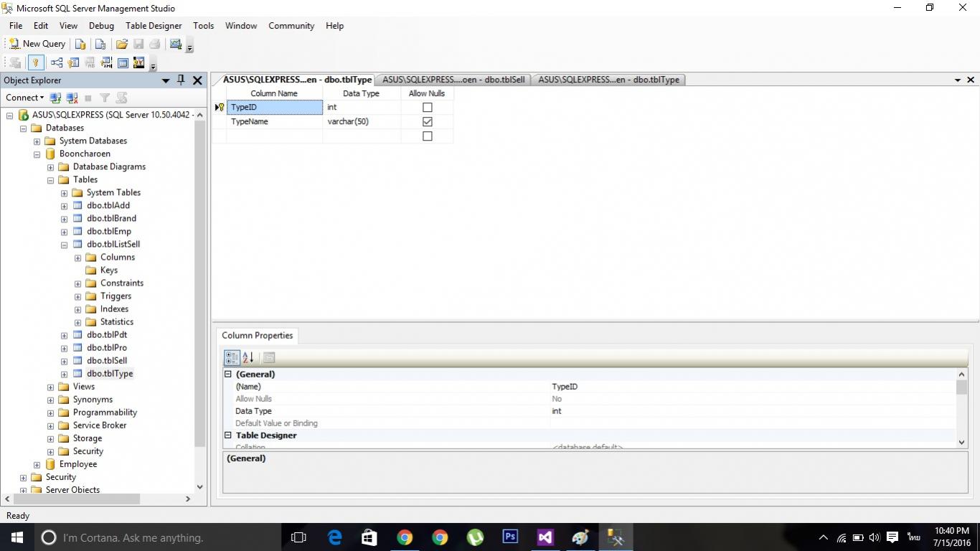Click the SQL Server Compact query icon

tap(100, 44)
